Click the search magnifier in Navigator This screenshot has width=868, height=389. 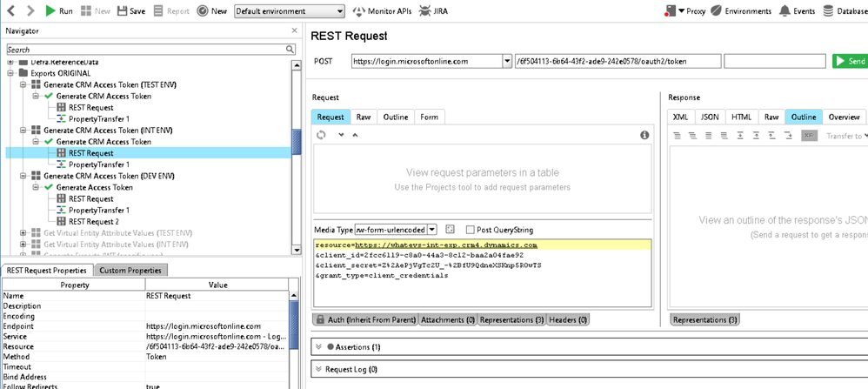tap(293, 50)
